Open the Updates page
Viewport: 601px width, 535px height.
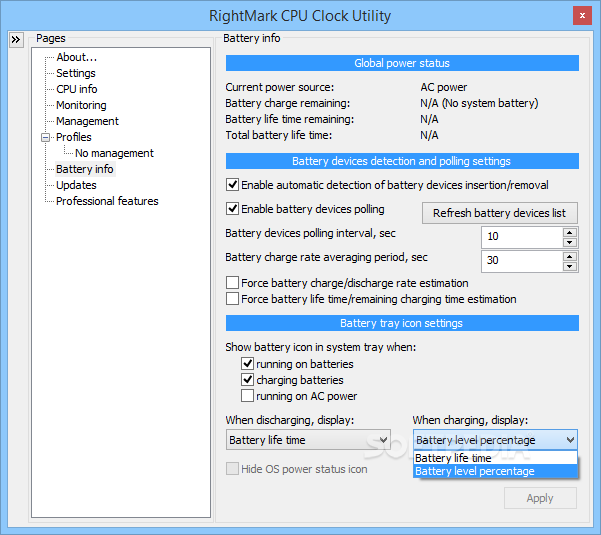coord(76,185)
